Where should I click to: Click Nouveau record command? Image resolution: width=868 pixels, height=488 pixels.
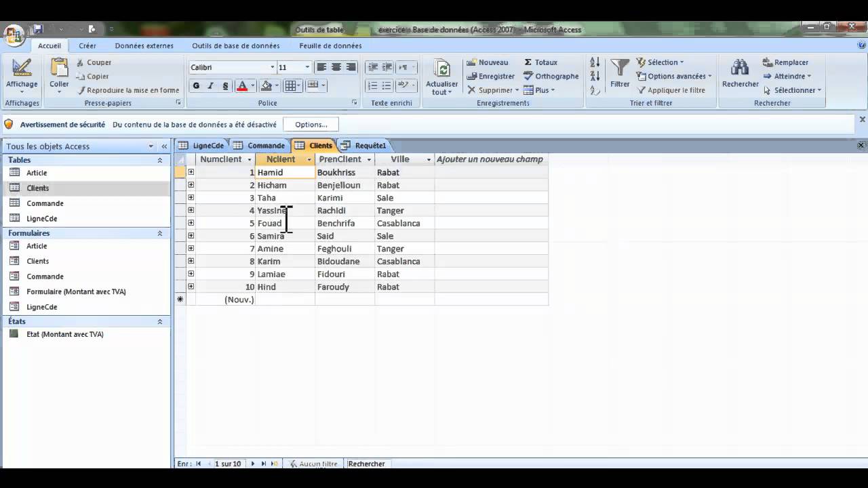click(x=487, y=62)
